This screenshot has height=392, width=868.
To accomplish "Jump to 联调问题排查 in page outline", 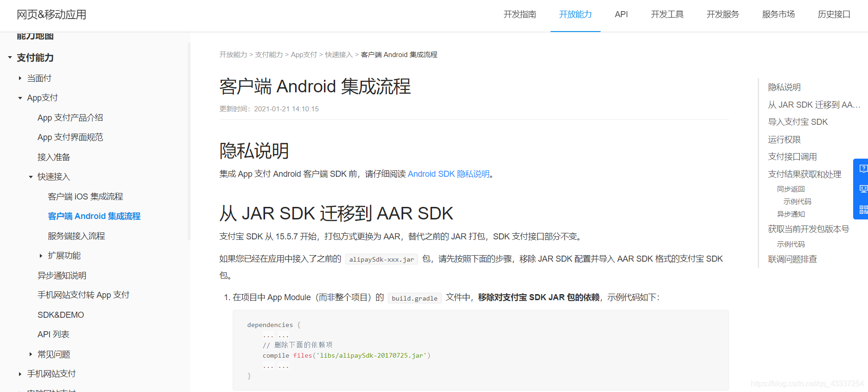I will tap(792, 259).
